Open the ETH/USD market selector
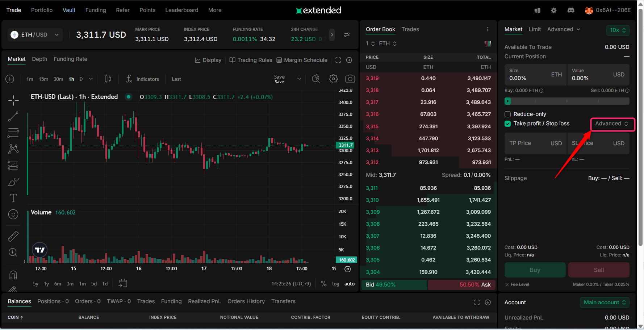This screenshot has width=644, height=330. pyautogui.click(x=35, y=35)
